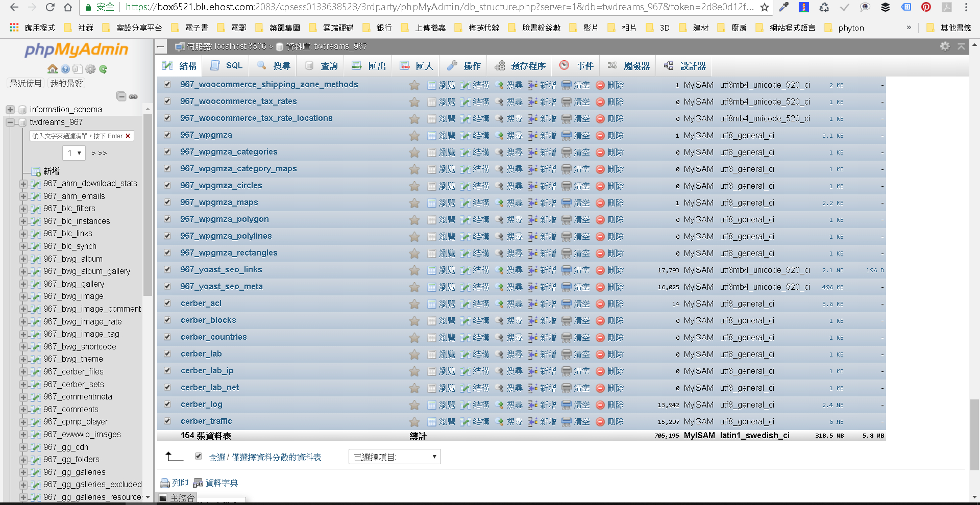The image size is (980, 505).
Task: Star the cerber_log table as favorite
Action: click(414, 405)
